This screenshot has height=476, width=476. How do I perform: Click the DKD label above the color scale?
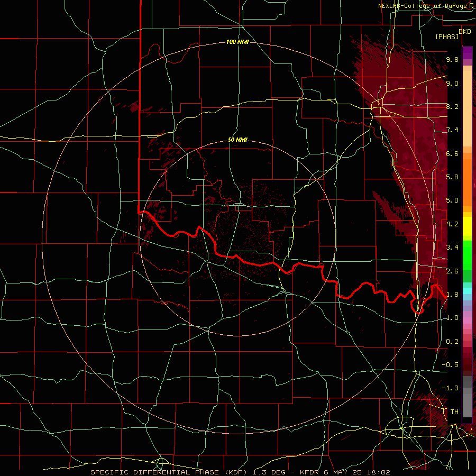[465, 32]
